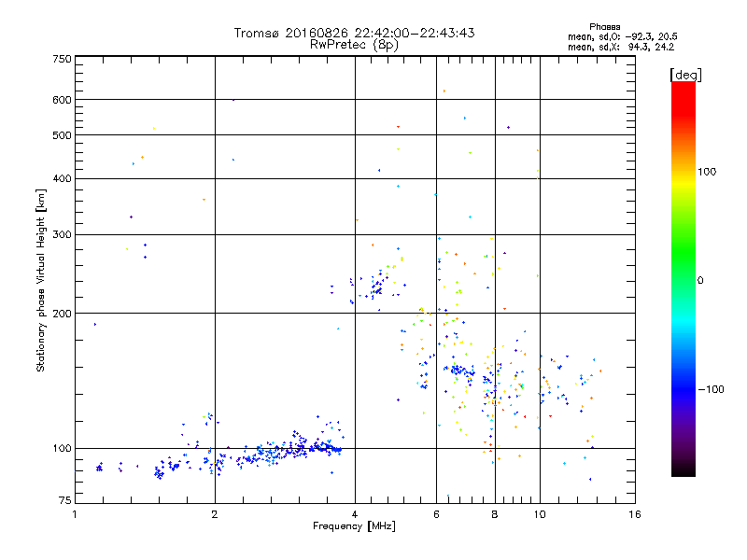Click the y-axis '400' height label
Screen dimensions: 747x560
tap(62, 179)
